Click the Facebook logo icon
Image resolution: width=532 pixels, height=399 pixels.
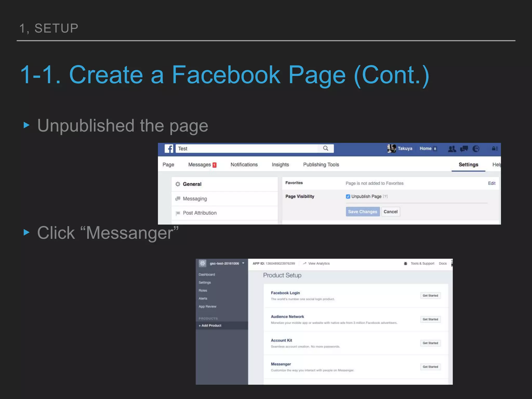169,149
